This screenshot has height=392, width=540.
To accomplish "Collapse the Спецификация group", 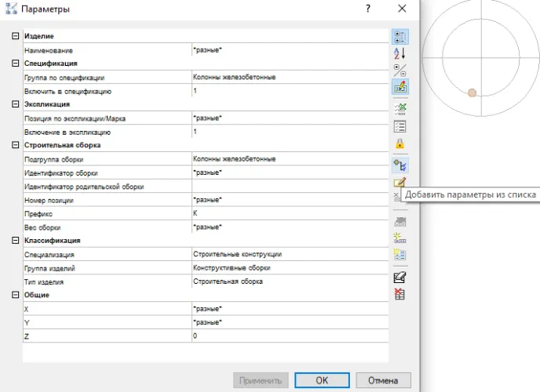I will click(x=16, y=64).
